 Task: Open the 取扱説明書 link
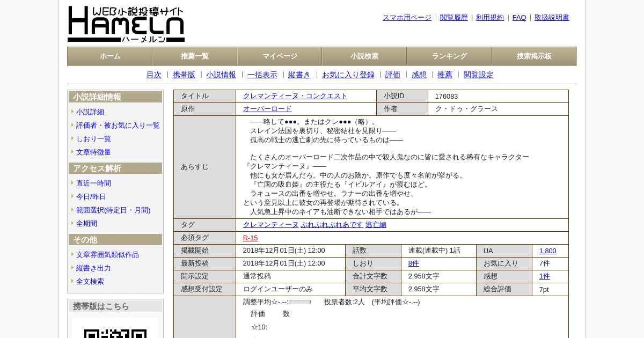[552, 18]
